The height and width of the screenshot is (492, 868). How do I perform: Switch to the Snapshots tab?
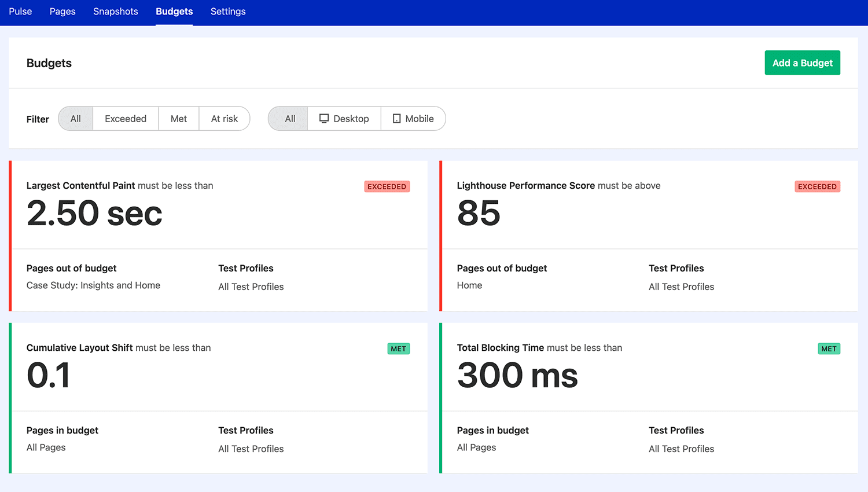(115, 11)
